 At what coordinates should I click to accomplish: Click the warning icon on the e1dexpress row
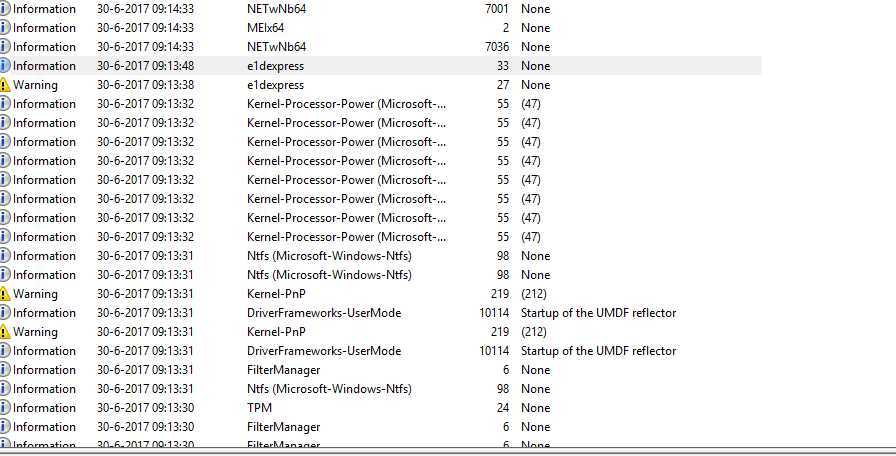coord(5,85)
